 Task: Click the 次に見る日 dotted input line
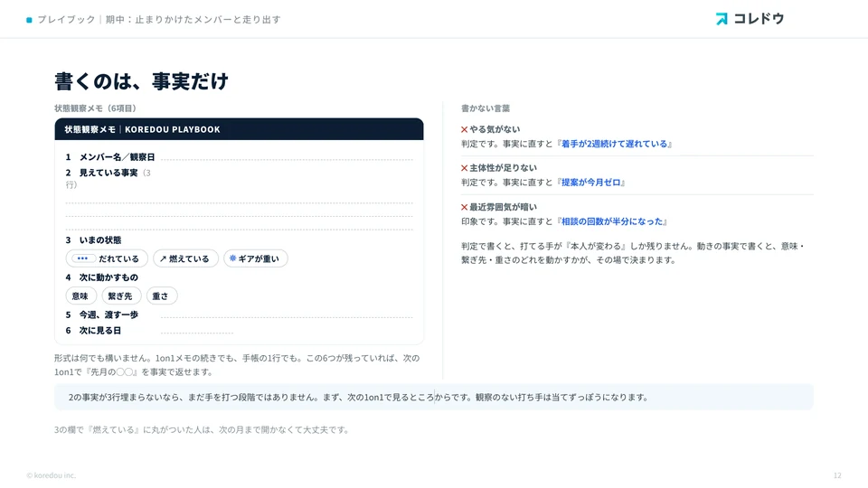coord(197,333)
